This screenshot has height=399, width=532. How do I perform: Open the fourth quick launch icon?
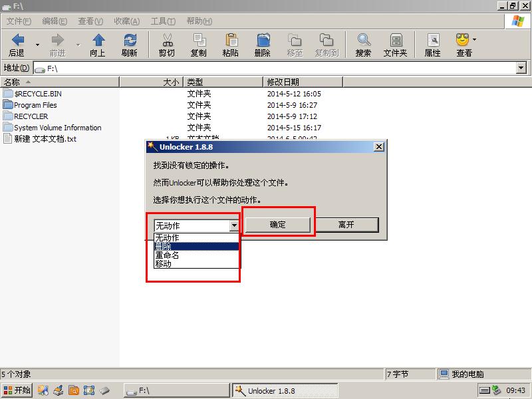pos(89,390)
